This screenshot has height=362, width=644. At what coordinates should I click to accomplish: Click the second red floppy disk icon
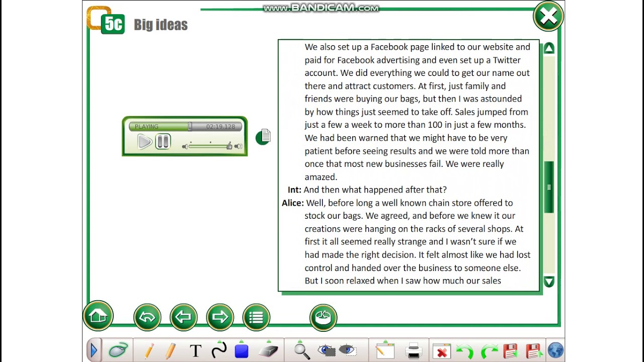(x=534, y=351)
